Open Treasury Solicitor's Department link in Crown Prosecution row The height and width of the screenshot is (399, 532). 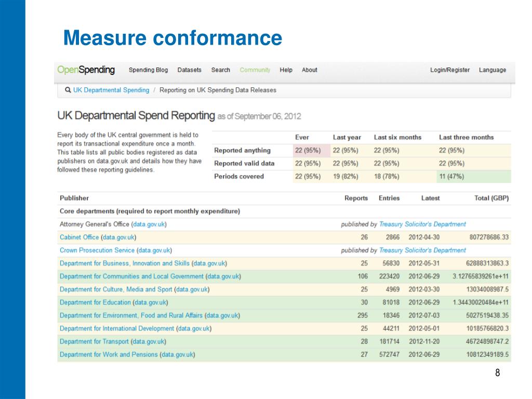(422, 250)
